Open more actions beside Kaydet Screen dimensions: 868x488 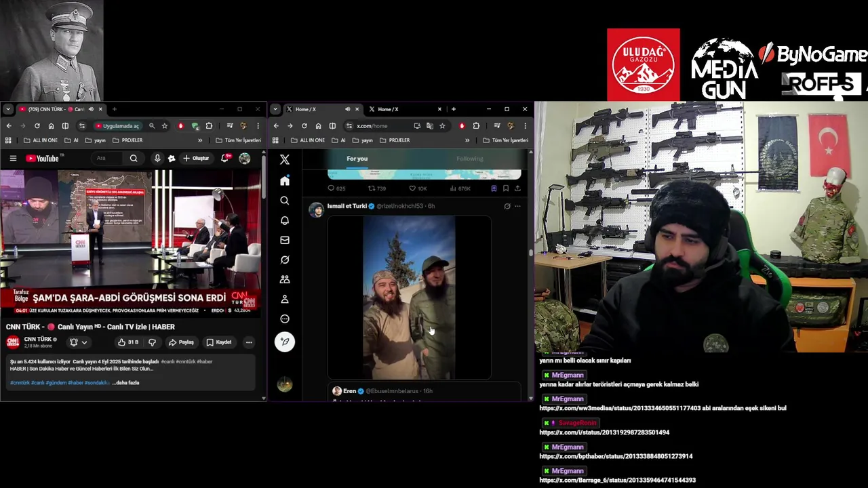point(249,342)
